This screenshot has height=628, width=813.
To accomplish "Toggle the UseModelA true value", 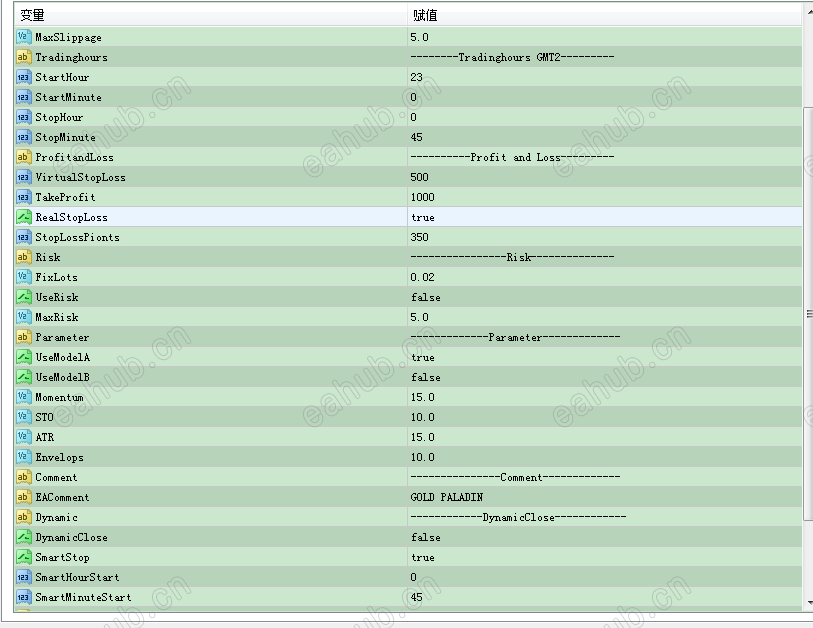I will 422,357.
